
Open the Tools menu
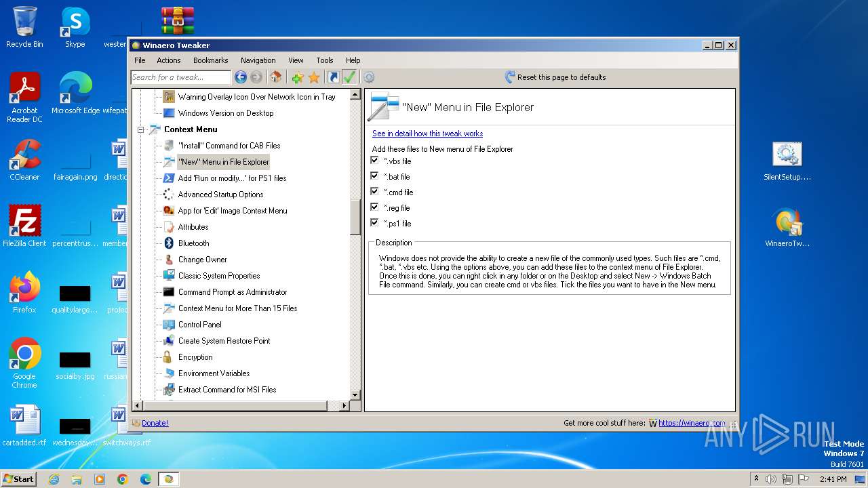325,60
